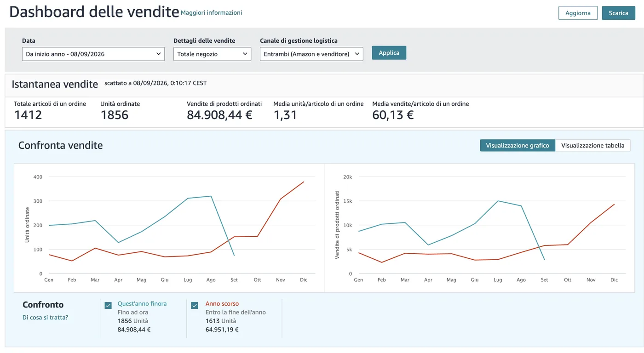The height and width of the screenshot is (353, 644).
Task: Click the Istantanea vendite heading
Action: pos(55,84)
